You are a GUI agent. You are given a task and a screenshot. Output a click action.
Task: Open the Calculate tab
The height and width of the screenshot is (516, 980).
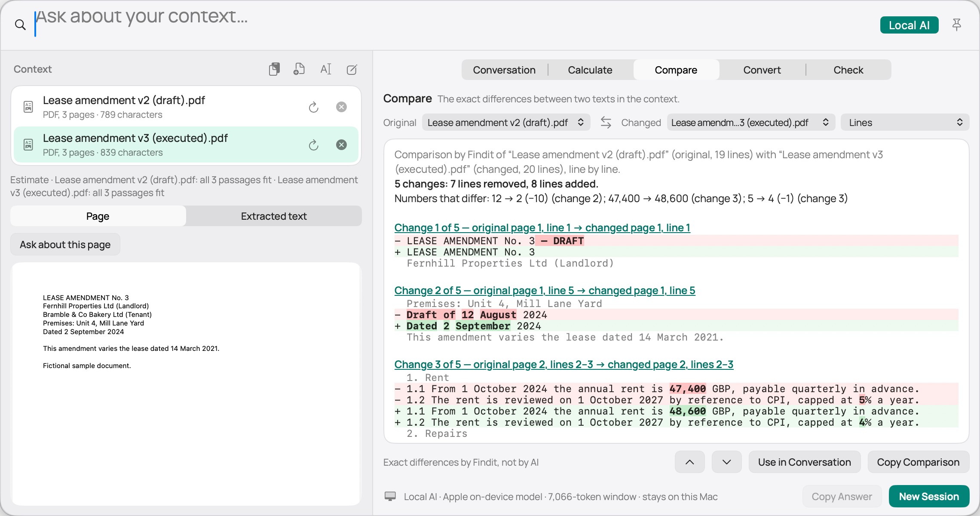(590, 70)
